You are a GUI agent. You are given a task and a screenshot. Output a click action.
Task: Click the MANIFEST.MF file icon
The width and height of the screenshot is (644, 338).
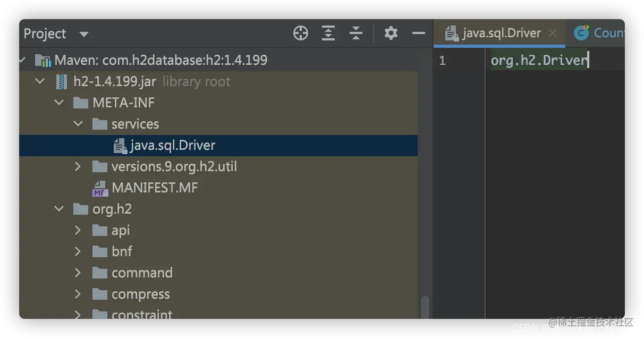[100, 188]
